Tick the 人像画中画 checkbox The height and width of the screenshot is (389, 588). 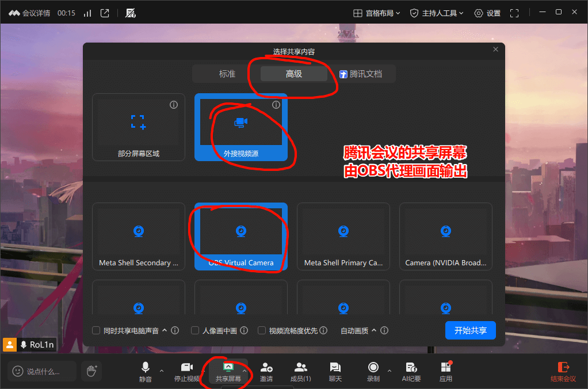(195, 330)
